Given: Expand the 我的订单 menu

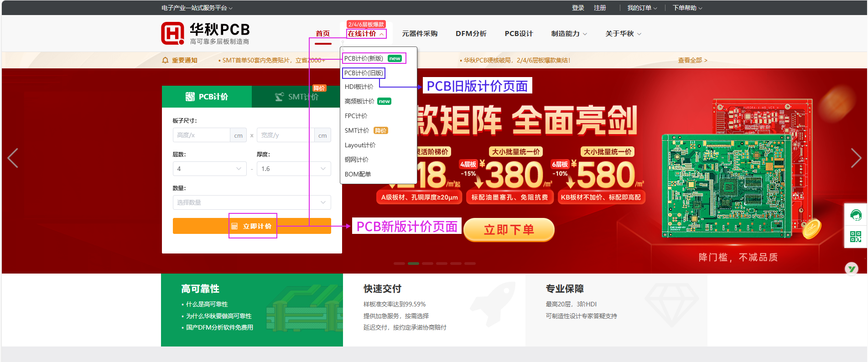Looking at the screenshot, I should click(x=642, y=8).
